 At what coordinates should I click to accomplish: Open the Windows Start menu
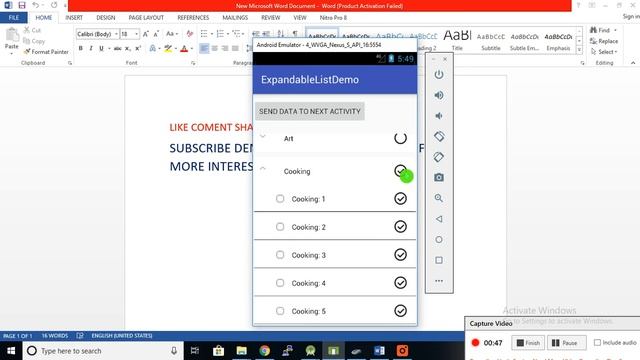[x=11, y=351]
